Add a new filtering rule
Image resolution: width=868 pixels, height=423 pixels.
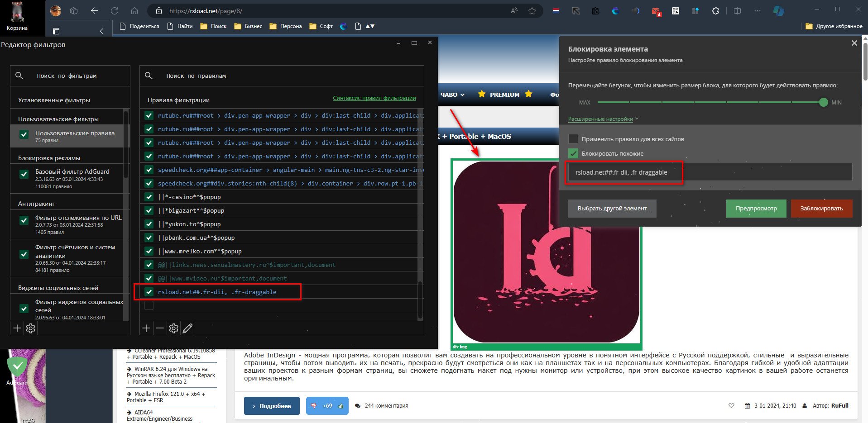(146, 328)
